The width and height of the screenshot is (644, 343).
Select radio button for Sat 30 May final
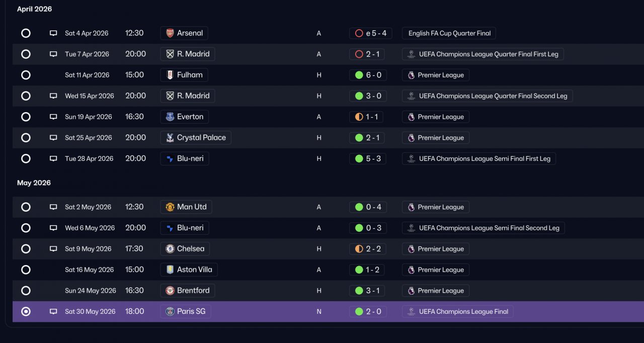(26, 311)
